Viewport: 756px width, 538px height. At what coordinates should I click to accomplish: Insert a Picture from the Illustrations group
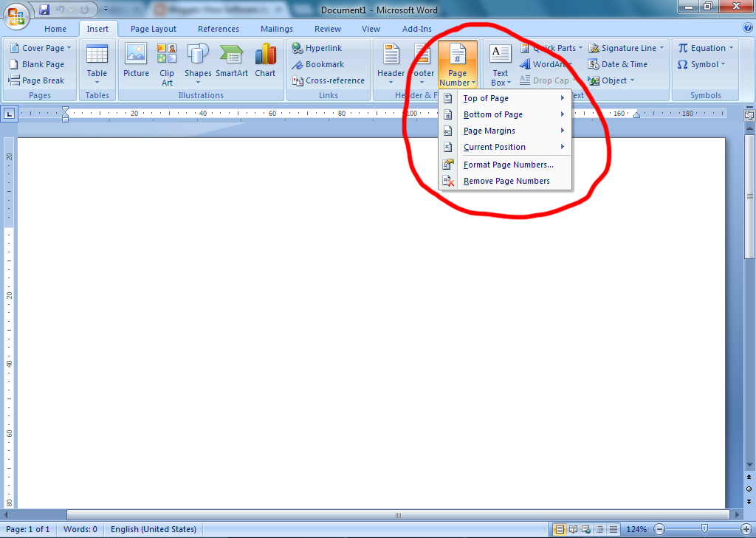click(x=136, y=63)
